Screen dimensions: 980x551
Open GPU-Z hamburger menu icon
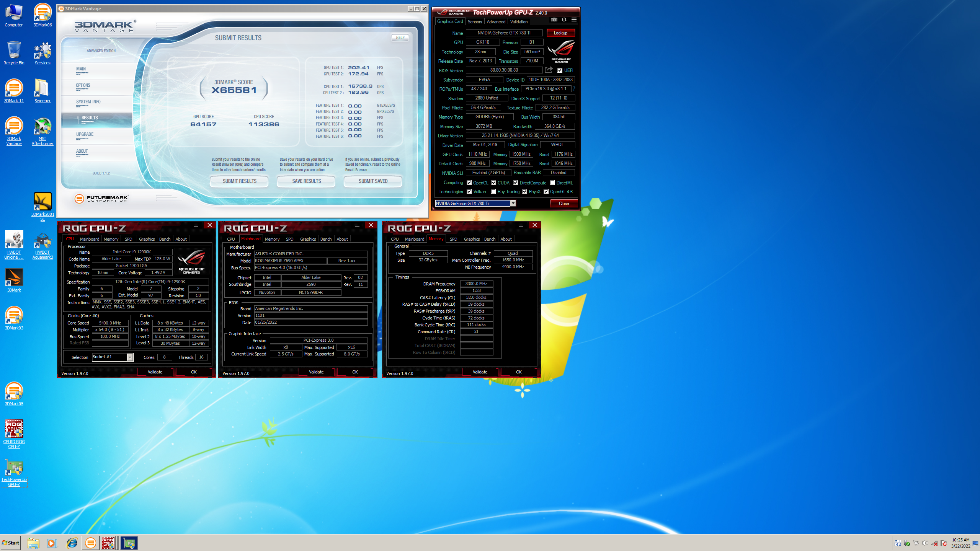(x=574, y=20)
